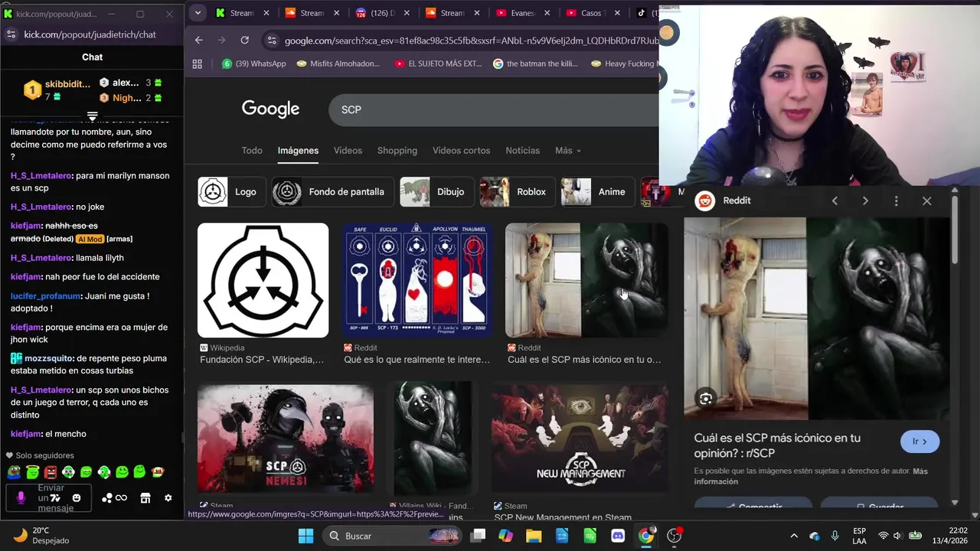Switch to the Evanes YouTube browser tab
The image size is (980, 551).
click(x=521, y=13)
